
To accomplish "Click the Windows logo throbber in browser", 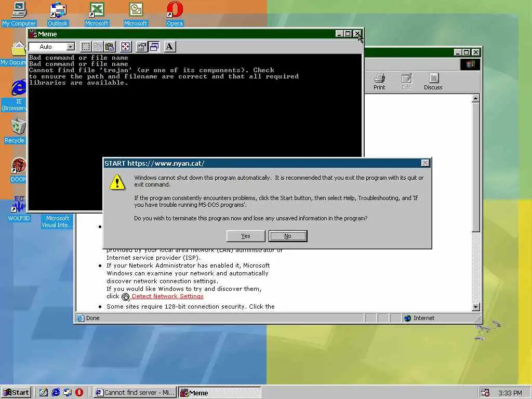I will point(470,64).
